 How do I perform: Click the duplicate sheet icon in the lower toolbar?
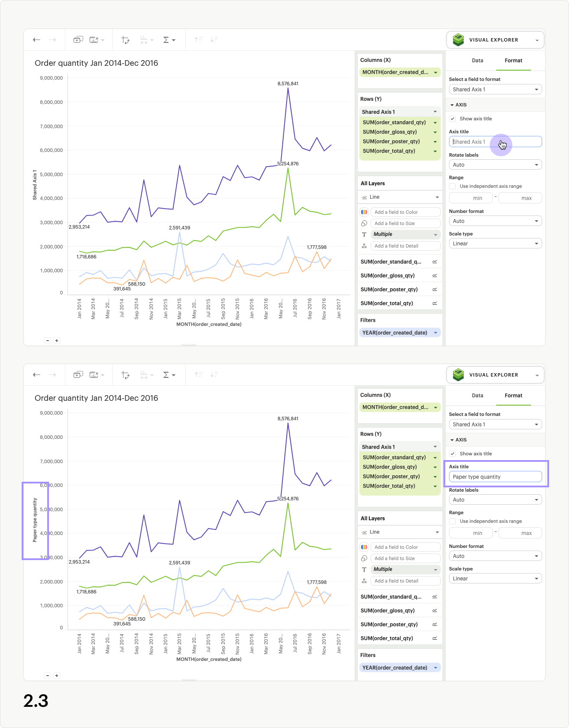(78, 375)
